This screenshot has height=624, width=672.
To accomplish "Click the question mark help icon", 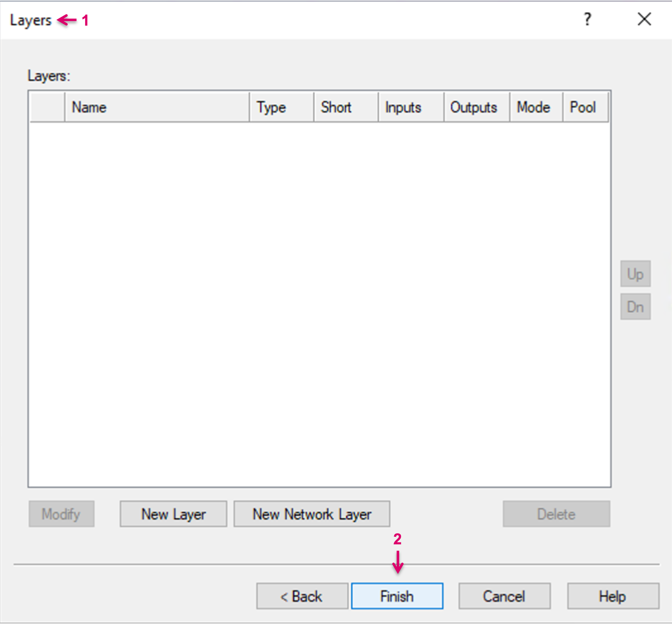I will (588, 19).
